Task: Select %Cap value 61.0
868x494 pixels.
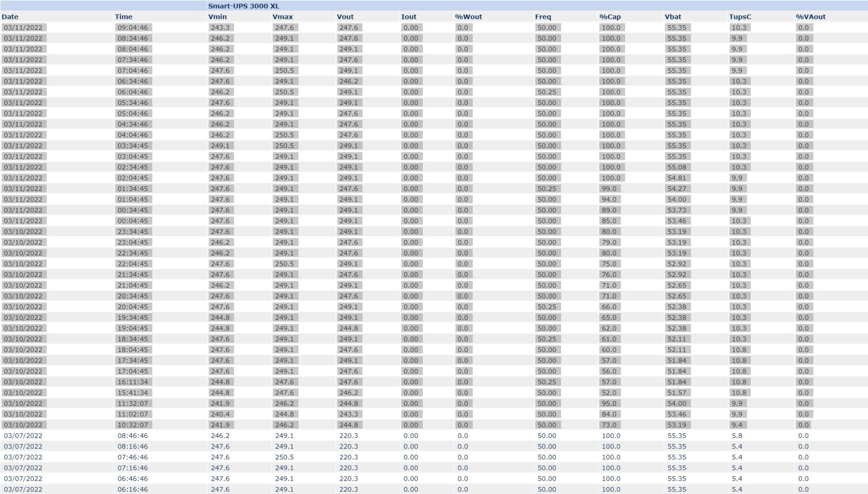Action: (x=609, y=339)
